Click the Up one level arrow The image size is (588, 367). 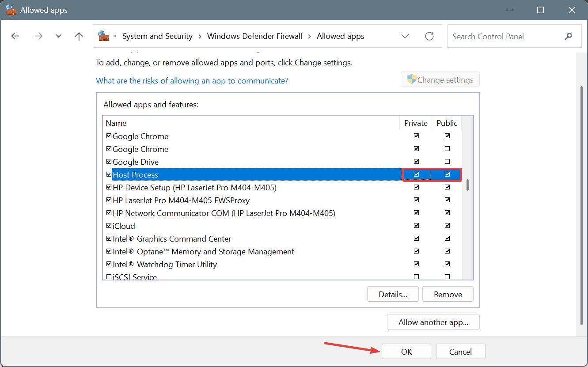point(79,36)
